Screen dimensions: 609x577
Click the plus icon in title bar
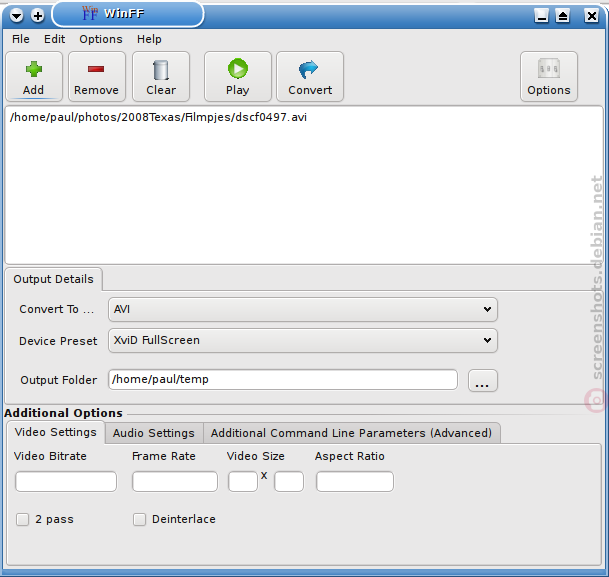pyautogui.click(x=38, y=16)
